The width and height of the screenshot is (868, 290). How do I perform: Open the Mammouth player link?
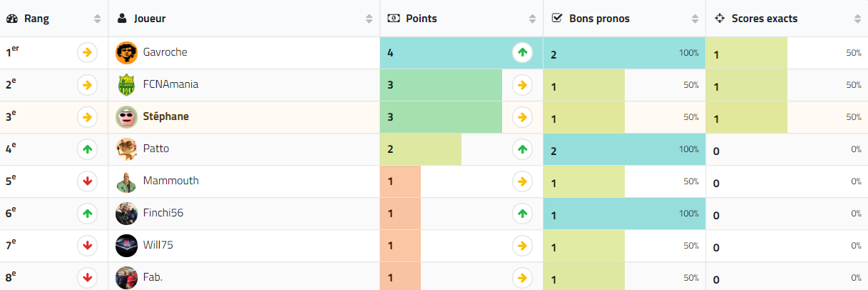click(x=170, y=181)
